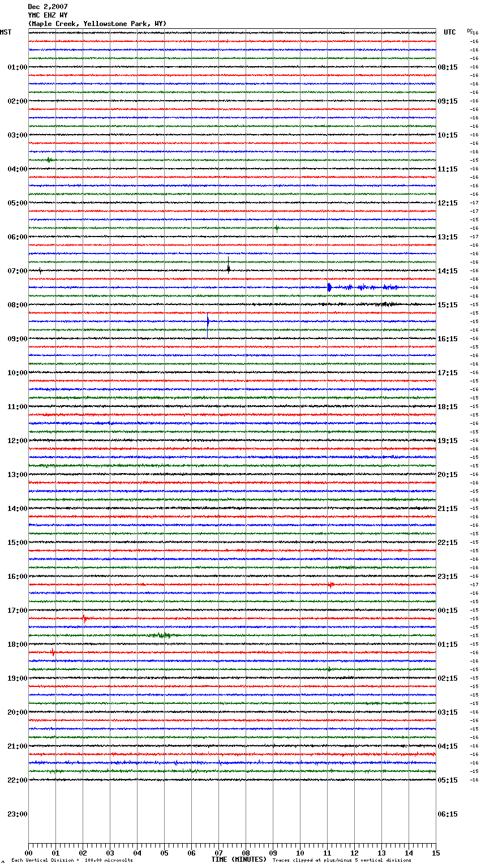Click minute tick label "05" on bottom axis
481x868 pixels.
click(x=164, y=853)
